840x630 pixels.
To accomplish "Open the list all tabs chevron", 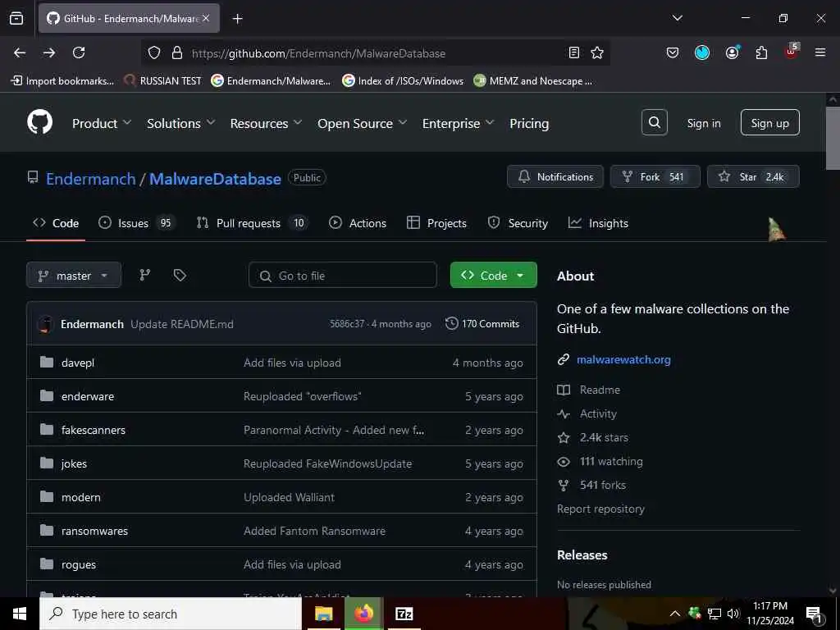I will 677,18.
